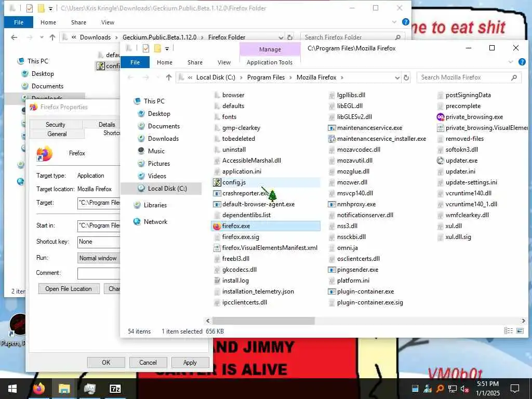Switch to details view in status bar

[509, 331]
